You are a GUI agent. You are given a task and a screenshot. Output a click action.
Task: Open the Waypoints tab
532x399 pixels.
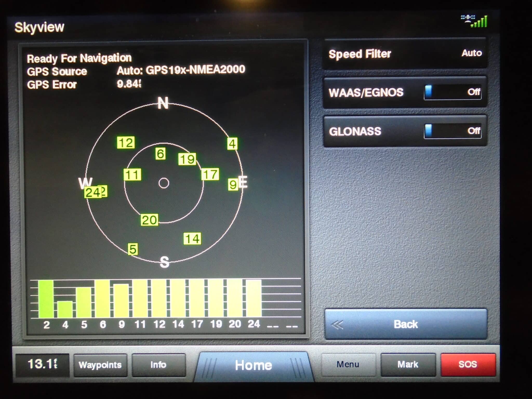click(100, 365)
